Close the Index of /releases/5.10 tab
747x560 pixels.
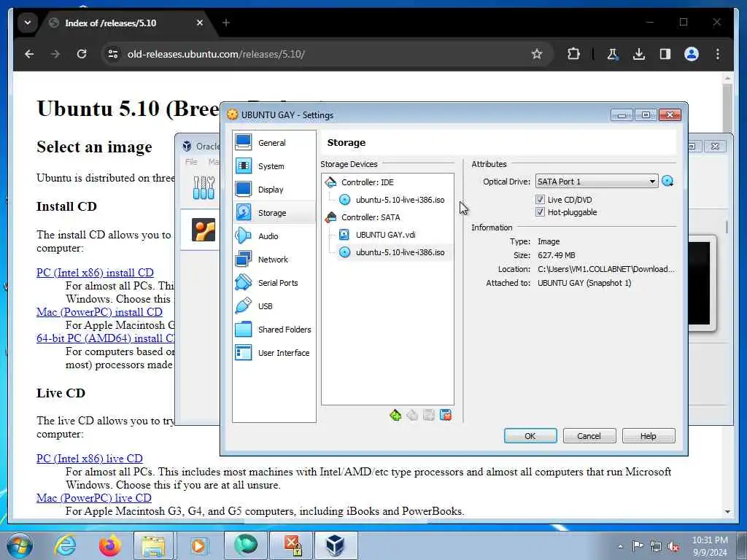point(200,23)
